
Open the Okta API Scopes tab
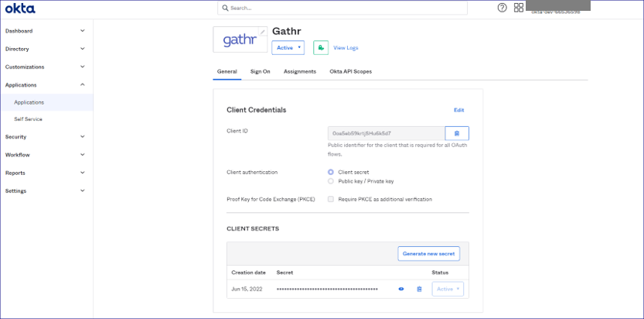click(350, 71)
